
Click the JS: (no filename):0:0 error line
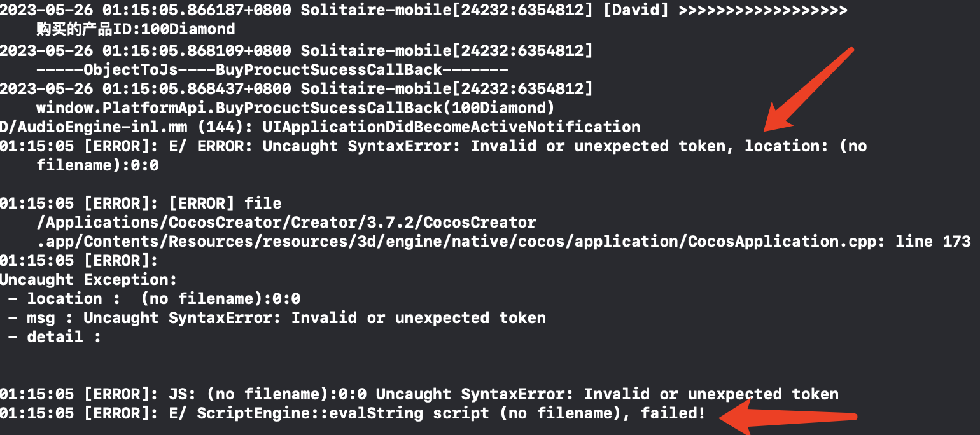[x=419, y=394]
